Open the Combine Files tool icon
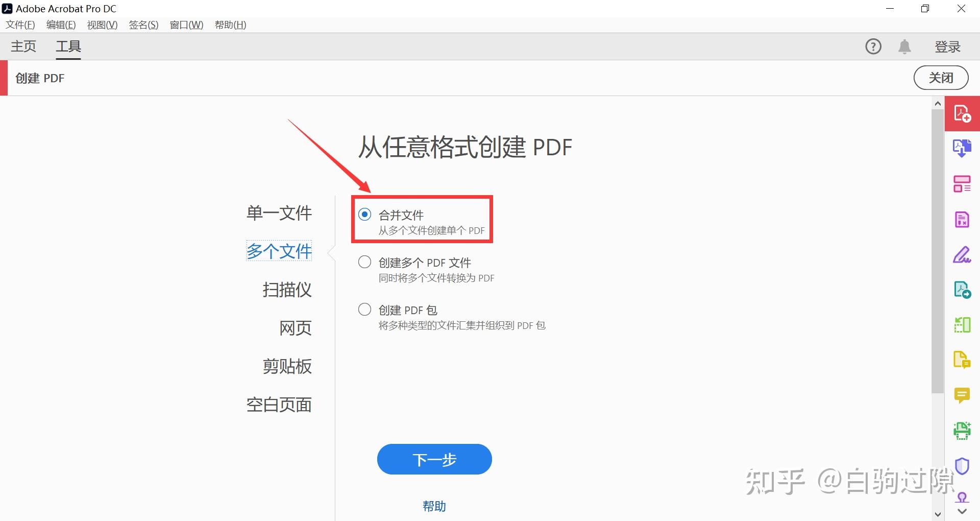This screenshot has width=980, height=521. click(x=962, y=148)
